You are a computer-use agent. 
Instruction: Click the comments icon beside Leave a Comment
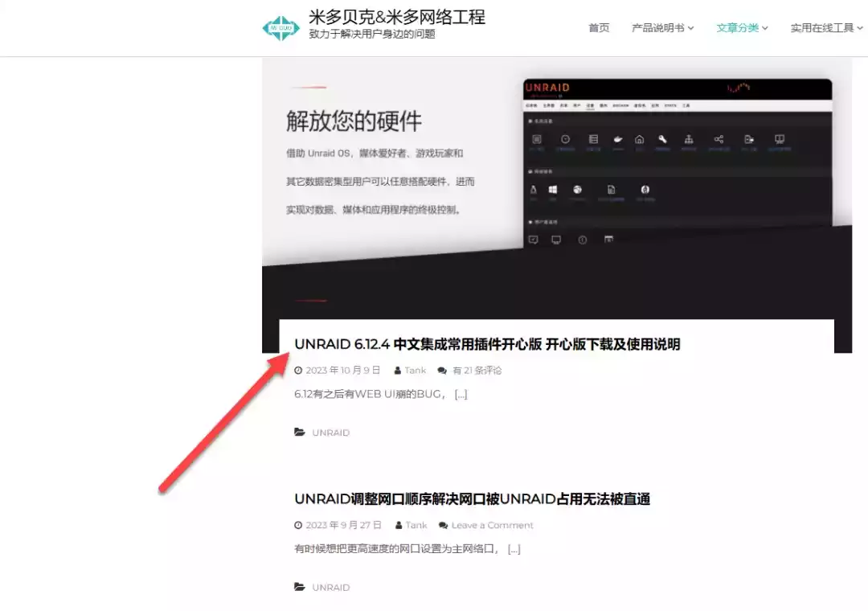coord(443,525)
